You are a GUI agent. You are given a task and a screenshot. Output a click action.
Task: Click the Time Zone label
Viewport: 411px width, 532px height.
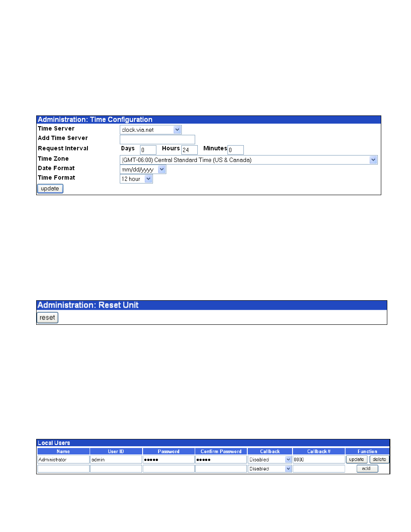pyautogui.click(x=53, y=159)
